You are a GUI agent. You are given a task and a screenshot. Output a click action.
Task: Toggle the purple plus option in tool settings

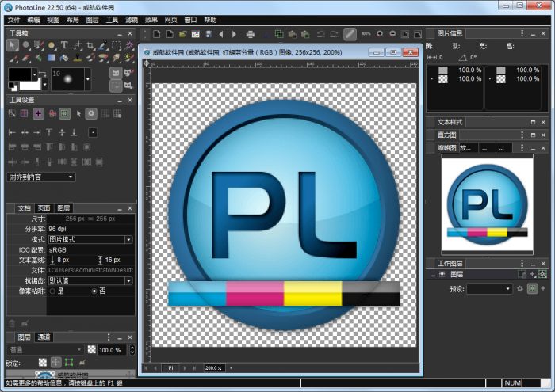(38, 113)
